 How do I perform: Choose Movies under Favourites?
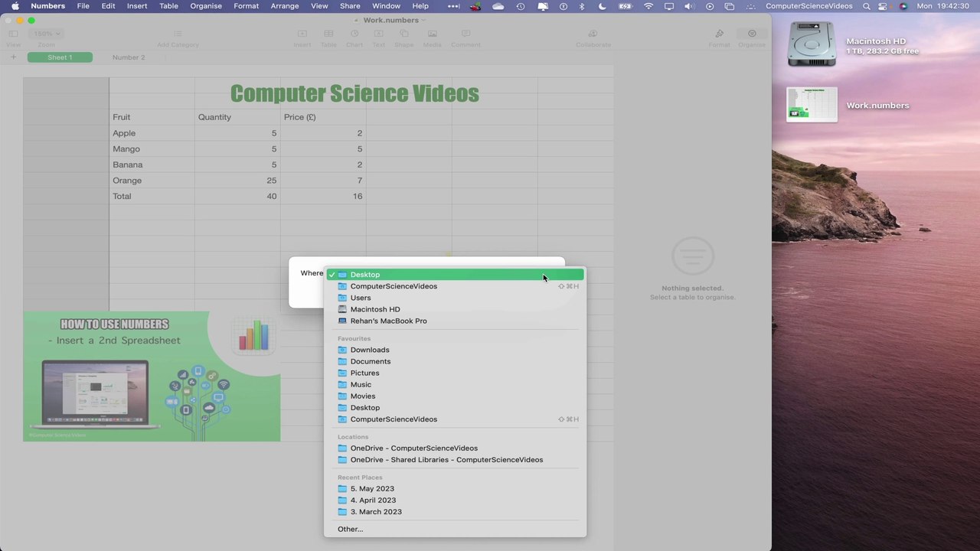click(x=456, y=396)
